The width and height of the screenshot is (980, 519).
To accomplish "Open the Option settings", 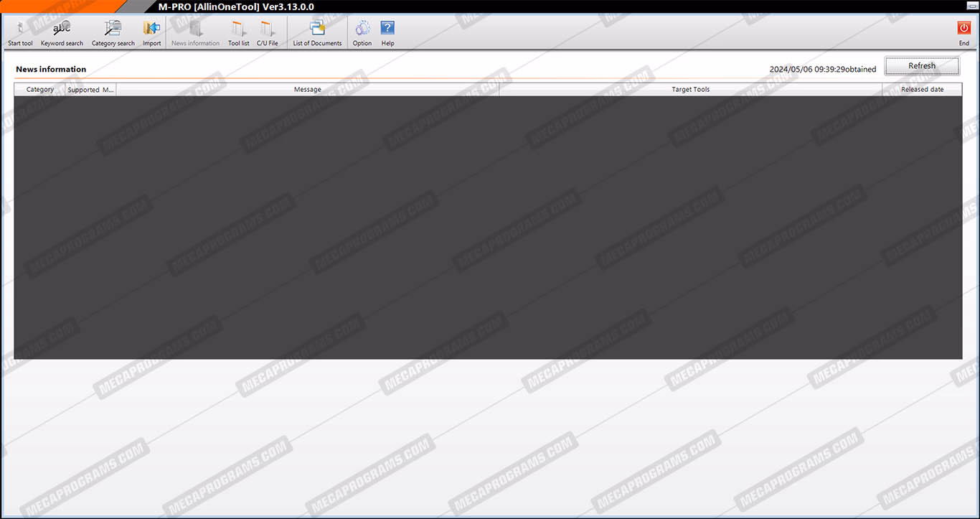I will tap(362, 33).
